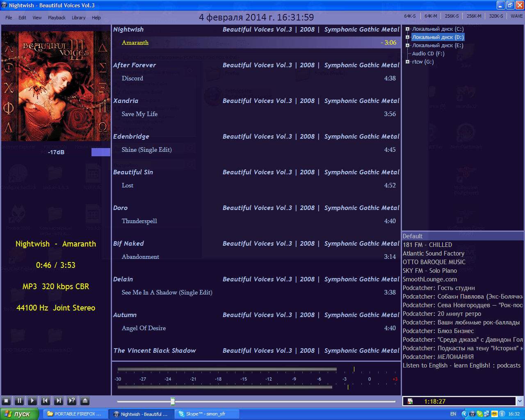Screen dimensions: 525x420
Task: Select the SmoothLounge.com station
Action: click(463, 279)
